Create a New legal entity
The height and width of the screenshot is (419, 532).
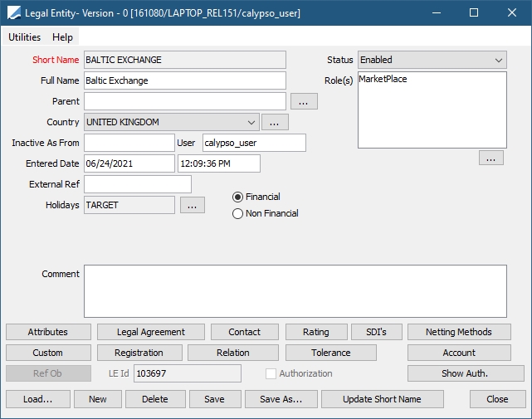point(98,399)
